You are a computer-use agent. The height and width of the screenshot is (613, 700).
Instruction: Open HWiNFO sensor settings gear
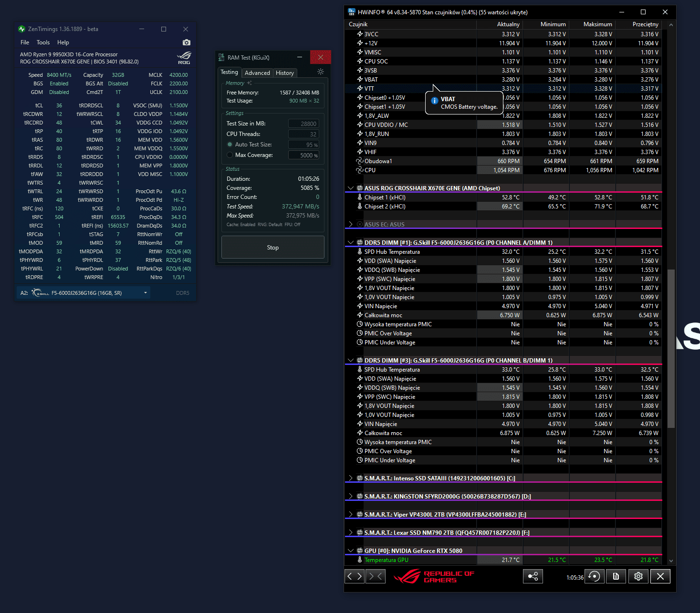tap(638, 576)
